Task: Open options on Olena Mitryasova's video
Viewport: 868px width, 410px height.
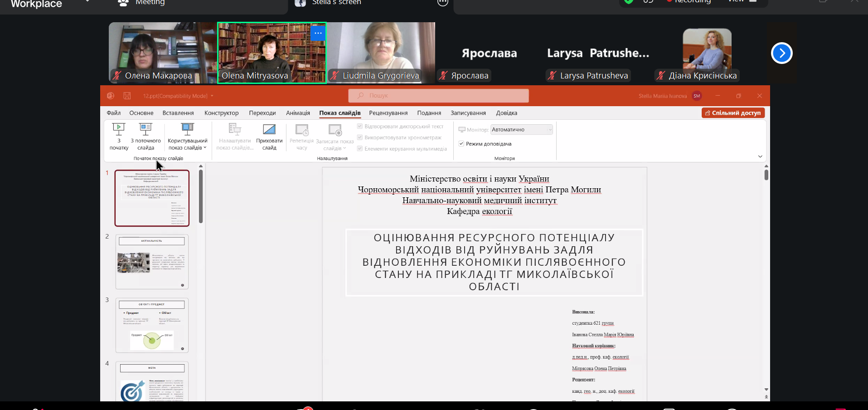Action: 318,33
